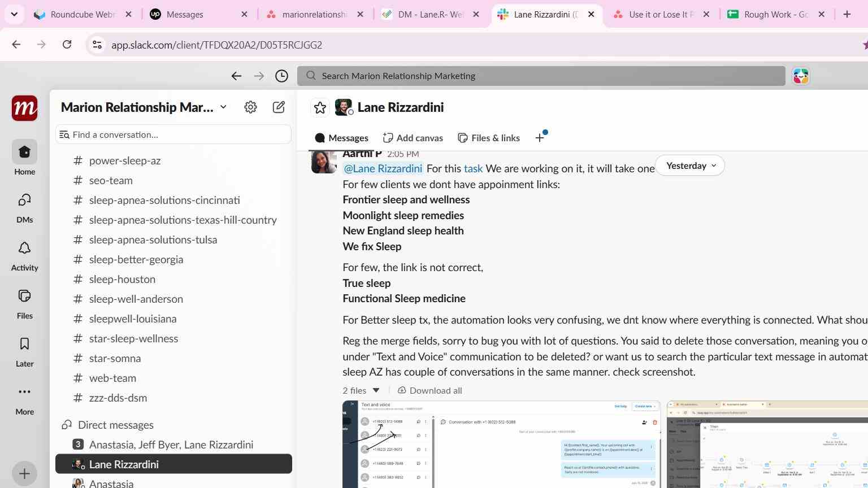Viewport: 868px width, 488px height.
Task: Open the Add canvas tab
Action: coord(413,138)
